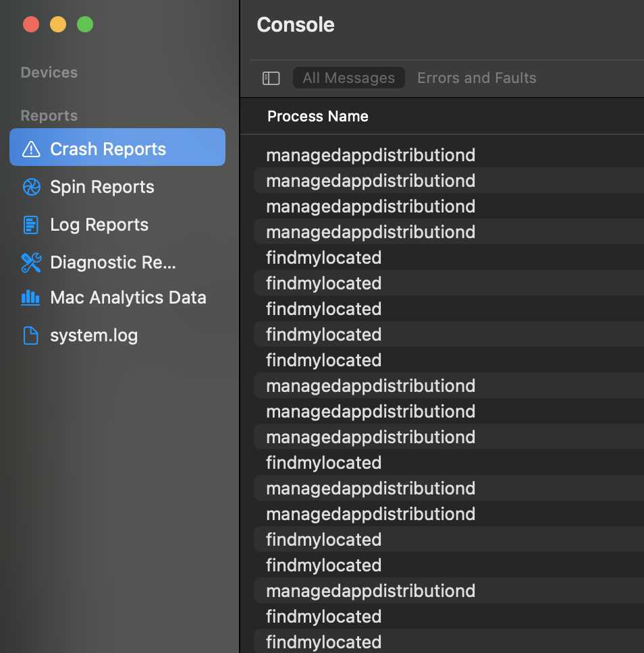Click the Spin Reports pinwheel icon

click(x=31, y=187)
